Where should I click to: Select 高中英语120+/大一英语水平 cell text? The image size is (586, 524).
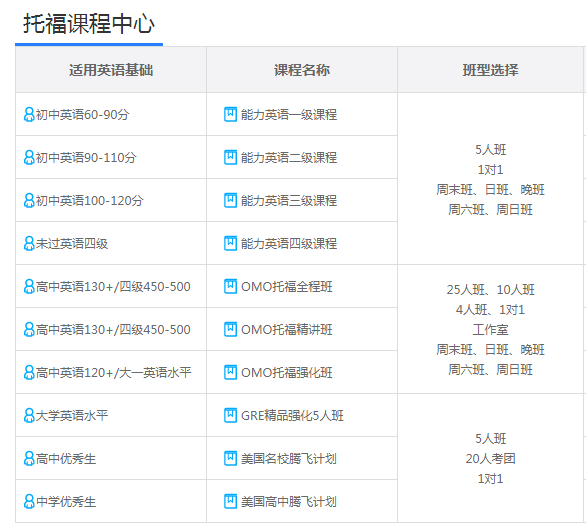click(114, 373)
